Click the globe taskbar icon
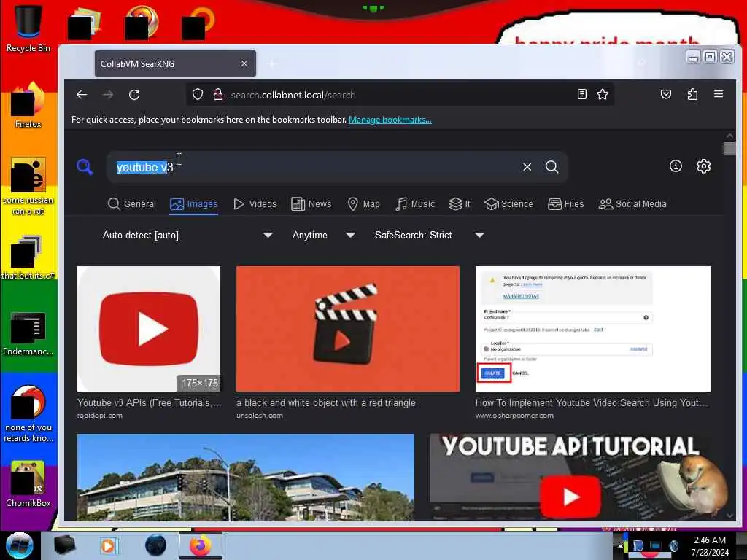Viewport: 747px width, 560px height. click(x=156, y=545)
